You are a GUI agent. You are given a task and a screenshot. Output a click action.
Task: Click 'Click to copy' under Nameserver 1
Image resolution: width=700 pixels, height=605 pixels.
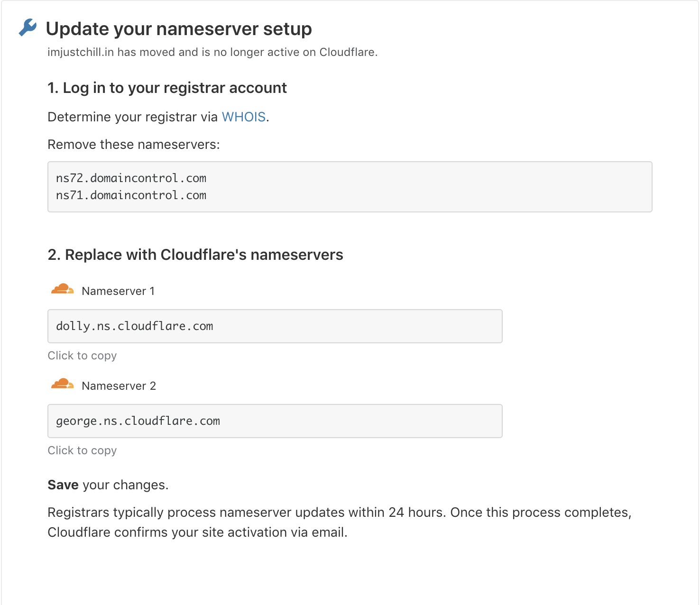coord(82,356)
